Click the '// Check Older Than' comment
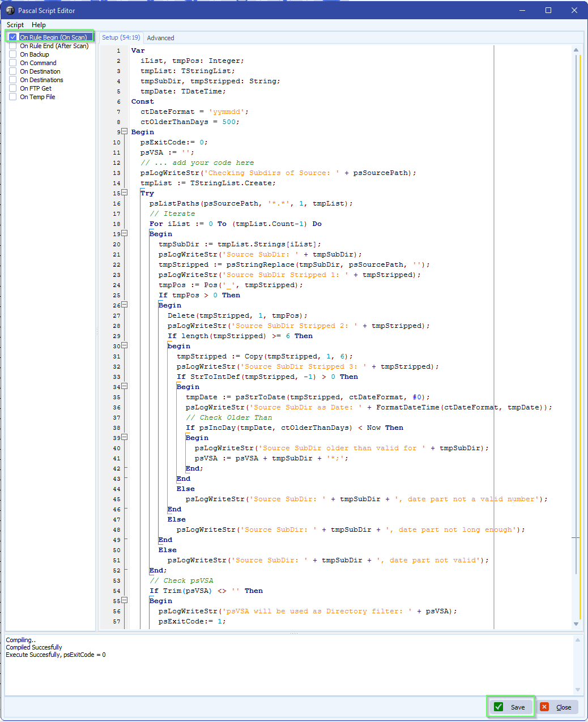The width and height of the screenshot is (588, 722). tap(229, 417)
